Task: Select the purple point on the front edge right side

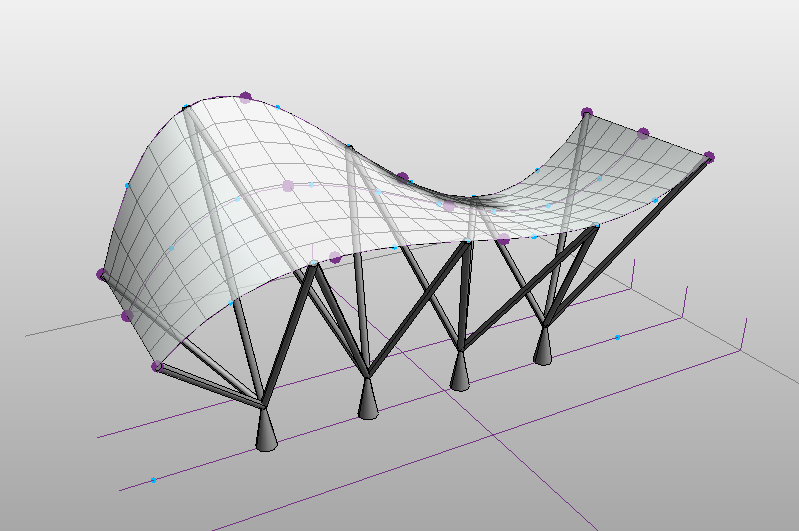Action: [503, 239]
